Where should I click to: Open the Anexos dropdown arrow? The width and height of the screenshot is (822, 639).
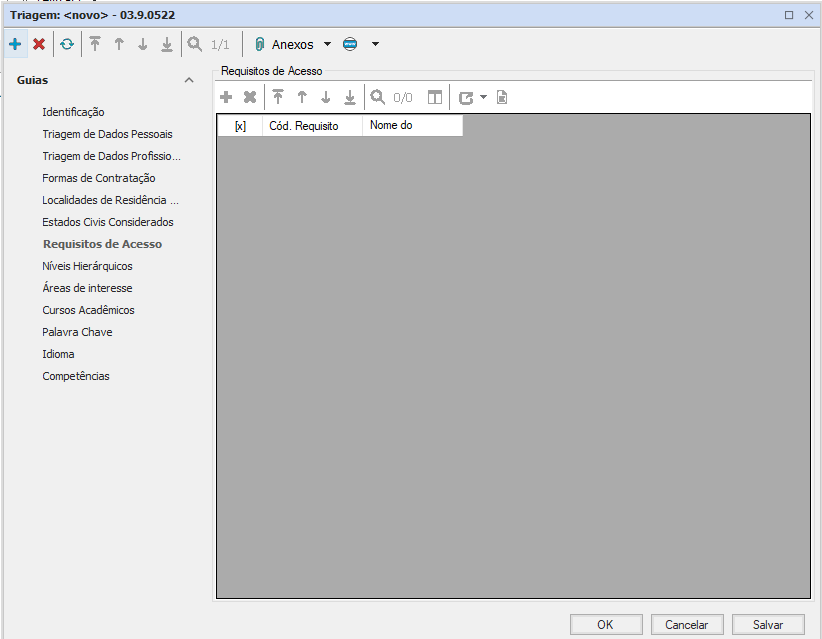pyautogui.click(x=327, y=44)
